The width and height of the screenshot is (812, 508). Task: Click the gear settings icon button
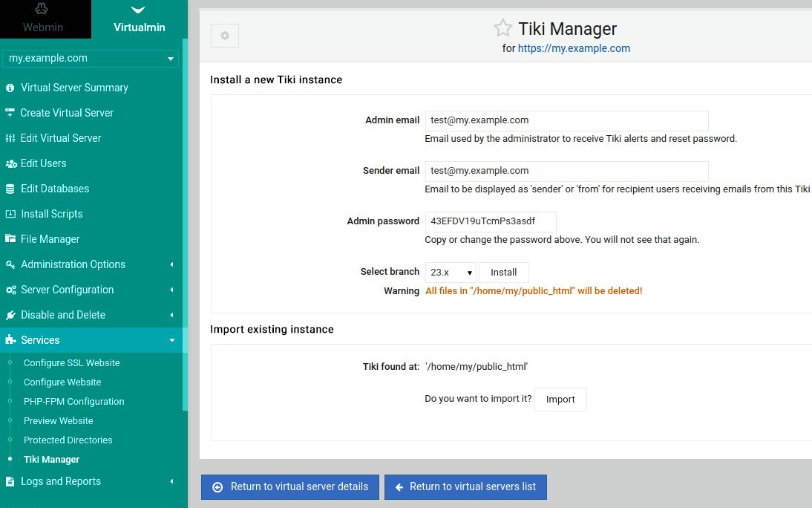[x=225, y=36]
